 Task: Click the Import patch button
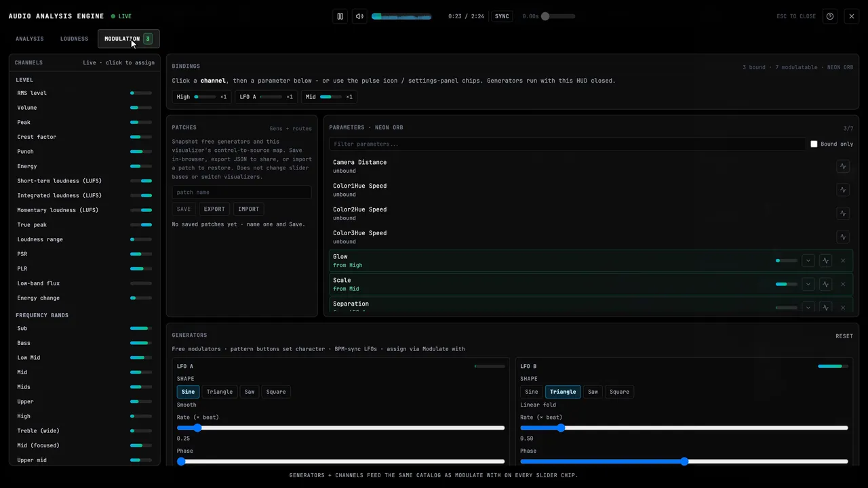(x=249, y=209)
